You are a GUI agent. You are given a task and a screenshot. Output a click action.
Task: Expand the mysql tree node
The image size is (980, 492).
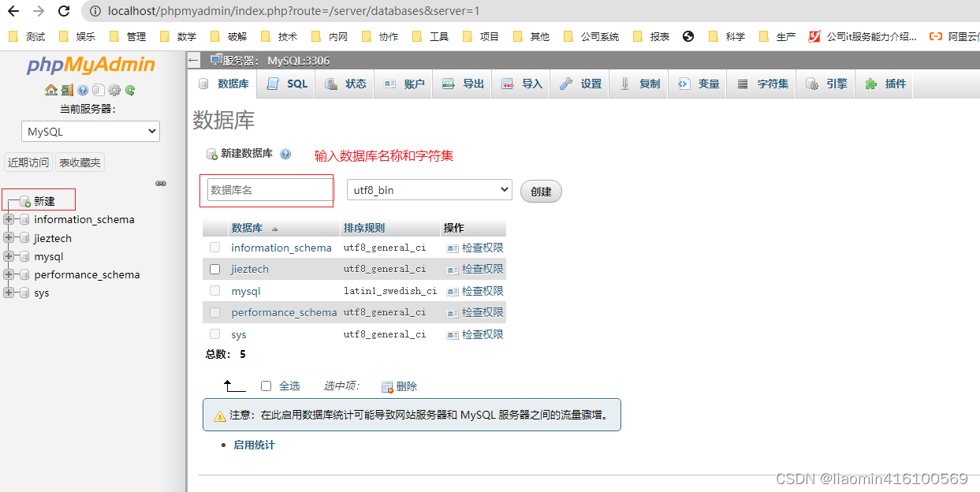(x=9, y=256)
